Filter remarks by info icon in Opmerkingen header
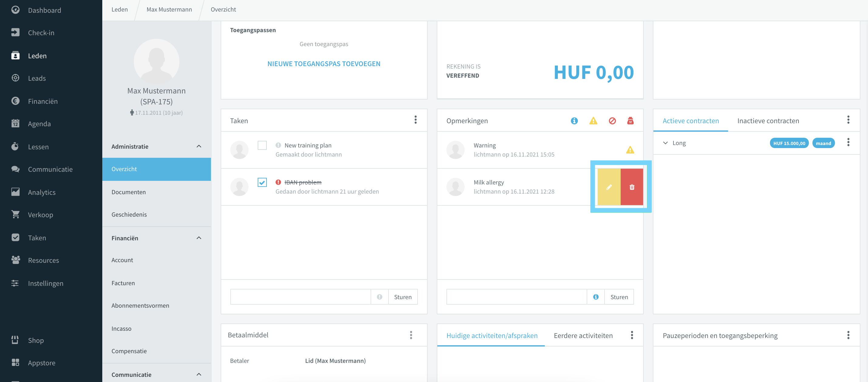 click(x=574, y=120)
